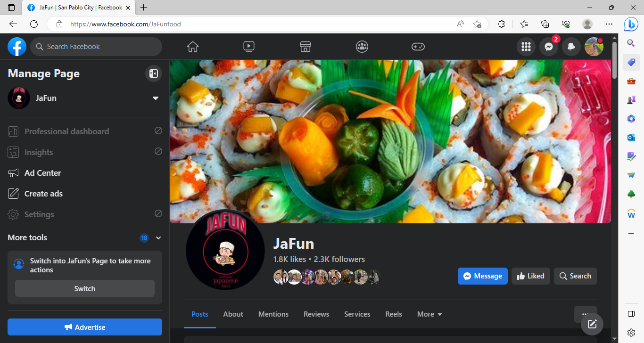The width and height of the screenshot is (644, 343).
Task: Click the page vertical scrollbar
Action: pos(614,60)
